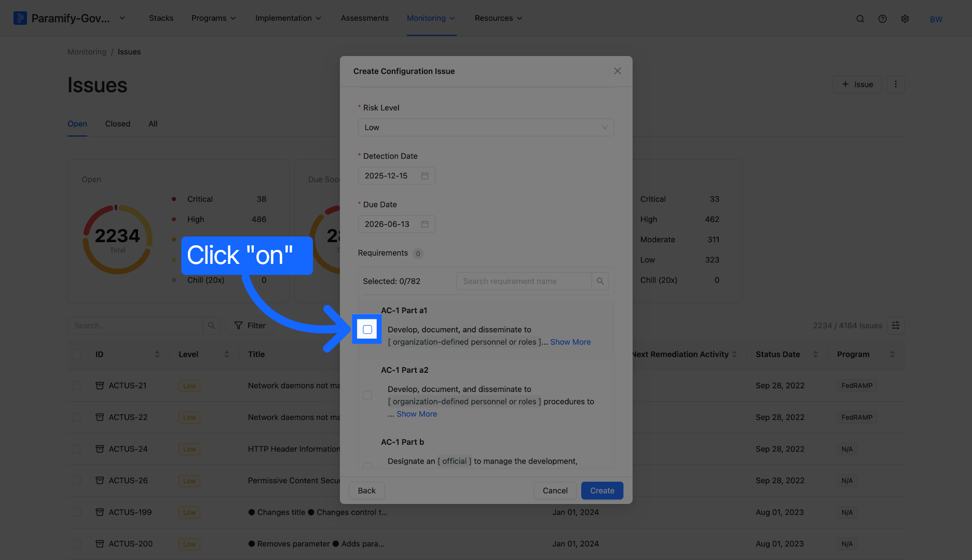Open the help question mark icon
The width and height of the screenshot is (972, 560).
point(882,19)
